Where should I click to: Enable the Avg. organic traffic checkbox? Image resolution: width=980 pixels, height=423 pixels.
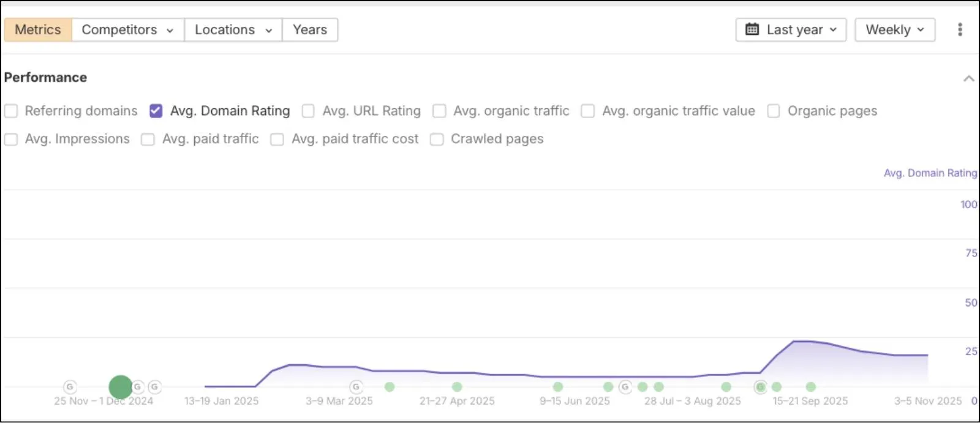coord(439,111)
